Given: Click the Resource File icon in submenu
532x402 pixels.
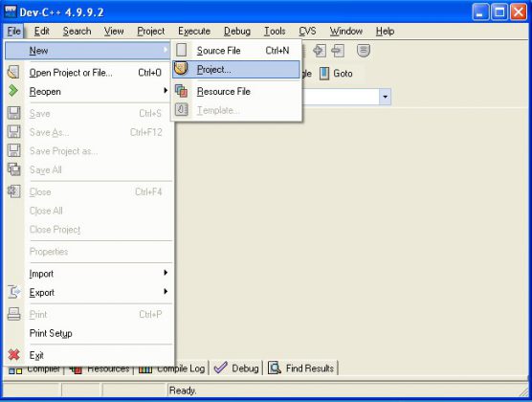Looking at the screenshot, I should click(181, 91).
